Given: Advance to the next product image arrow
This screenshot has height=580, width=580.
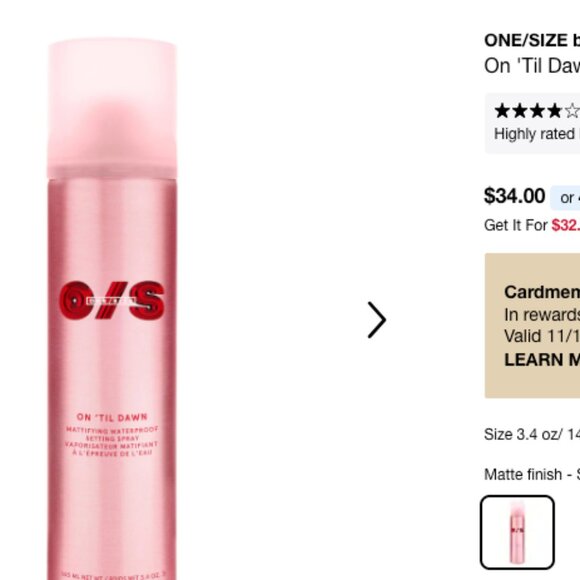Looking at the screenshot, I should [x=377, y=320].
